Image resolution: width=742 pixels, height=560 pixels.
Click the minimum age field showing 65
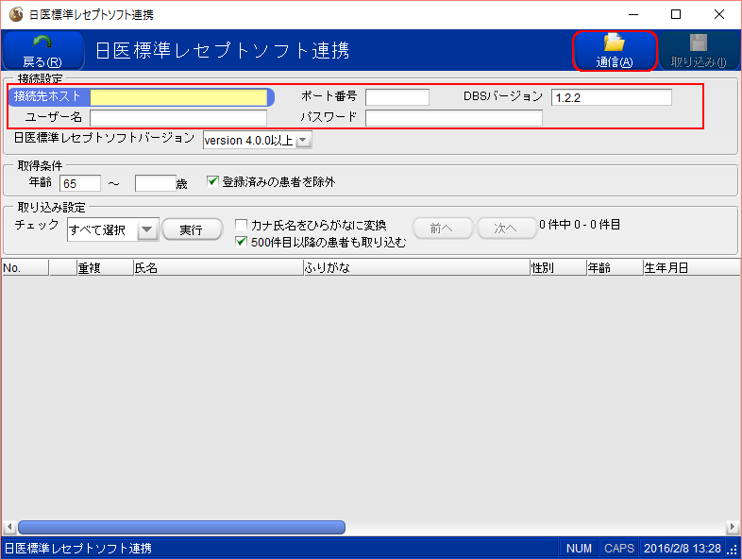pyautogui.click(x=80, y=183)
